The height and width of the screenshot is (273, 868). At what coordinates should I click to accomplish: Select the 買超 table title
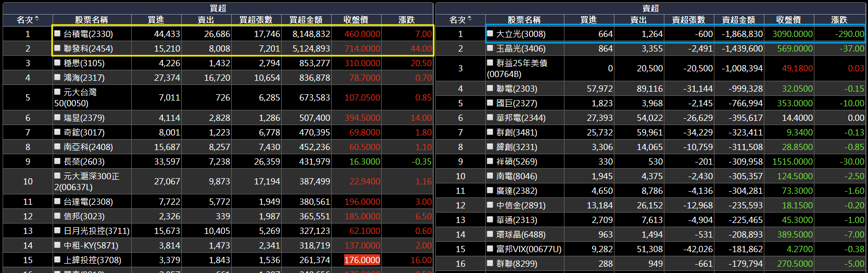(x=218, y=8)
